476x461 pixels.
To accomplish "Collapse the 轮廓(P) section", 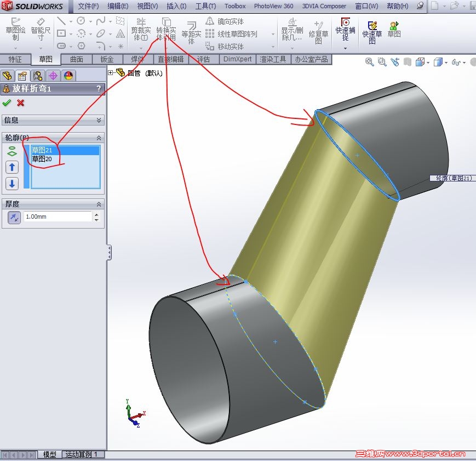I will pyautogui.click(x=99, y=138).
